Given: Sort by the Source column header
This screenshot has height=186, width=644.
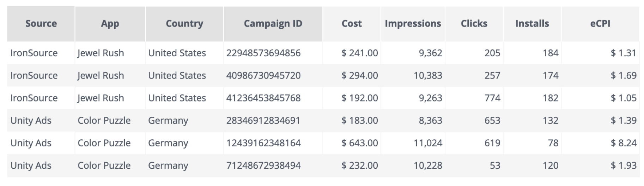Looking at the screenshot, I should [41, 24].
